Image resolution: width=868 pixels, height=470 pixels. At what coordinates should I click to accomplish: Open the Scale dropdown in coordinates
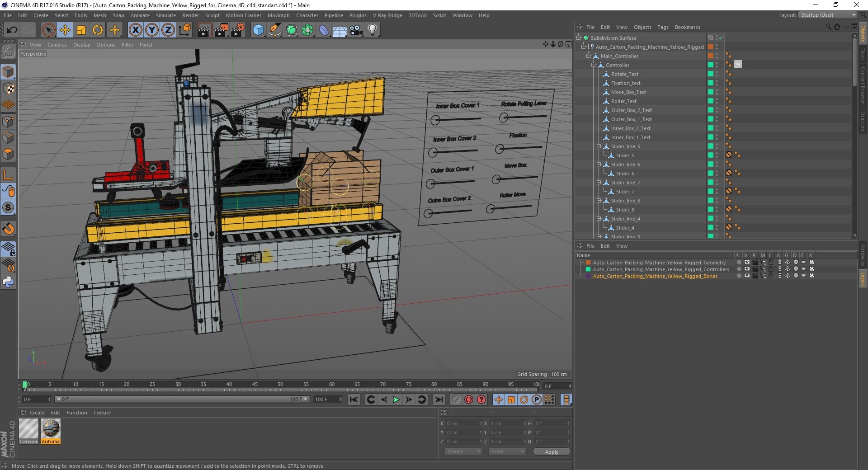pyautogui.click(x=508, y=451)
